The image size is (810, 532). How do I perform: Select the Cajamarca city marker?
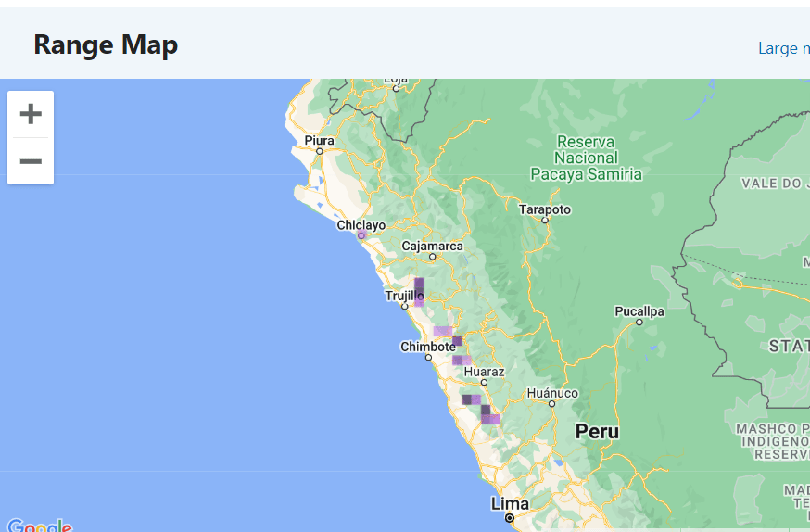coord(433,257)
